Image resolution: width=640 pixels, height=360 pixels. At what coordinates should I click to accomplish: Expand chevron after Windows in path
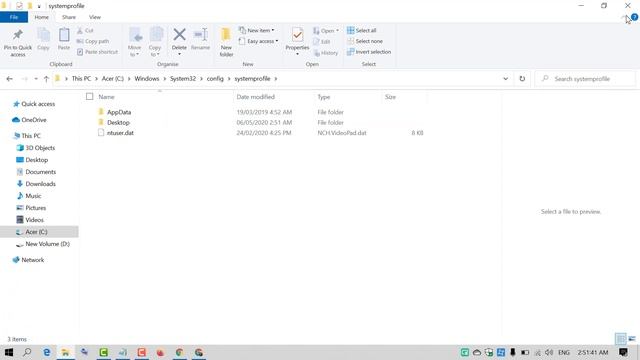point(164,79)
